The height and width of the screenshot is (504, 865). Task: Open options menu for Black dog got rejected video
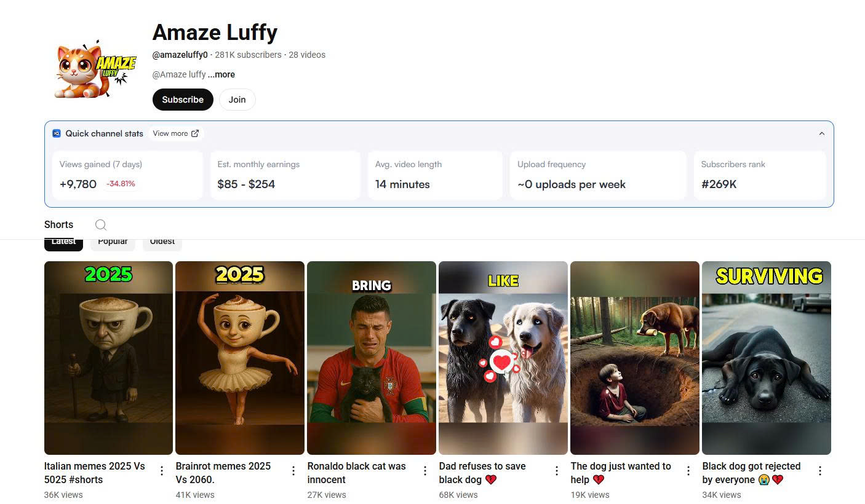820,471
